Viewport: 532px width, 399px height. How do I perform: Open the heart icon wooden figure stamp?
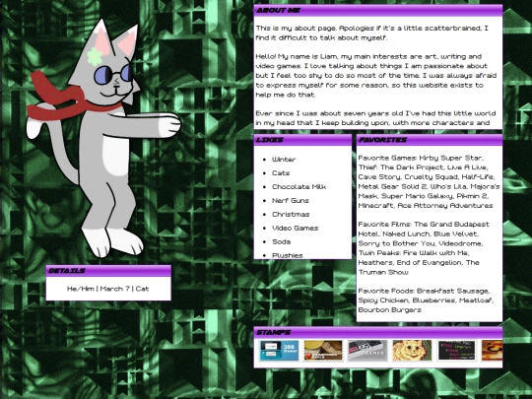(x=323, y=351)
